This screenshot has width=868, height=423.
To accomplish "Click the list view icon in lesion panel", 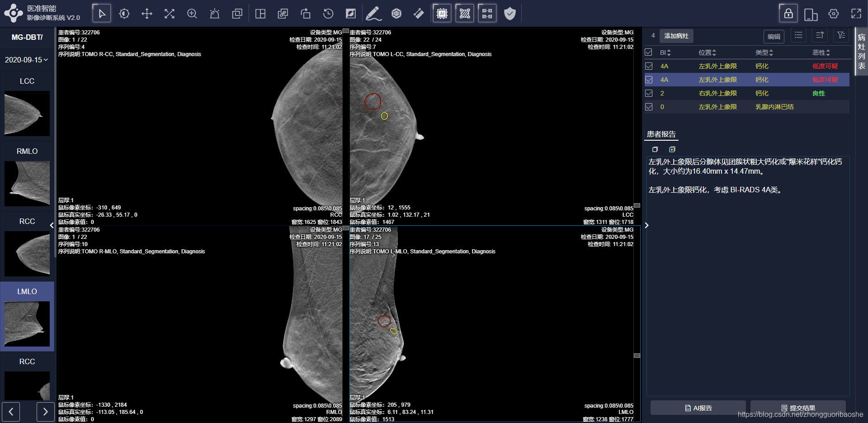I will coord(799,35).
